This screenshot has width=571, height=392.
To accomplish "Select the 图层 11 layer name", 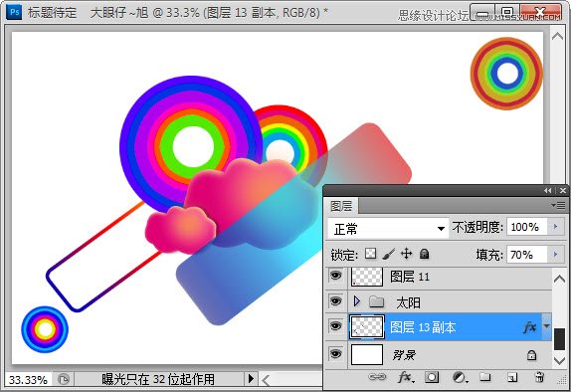I will pos(410,277).
